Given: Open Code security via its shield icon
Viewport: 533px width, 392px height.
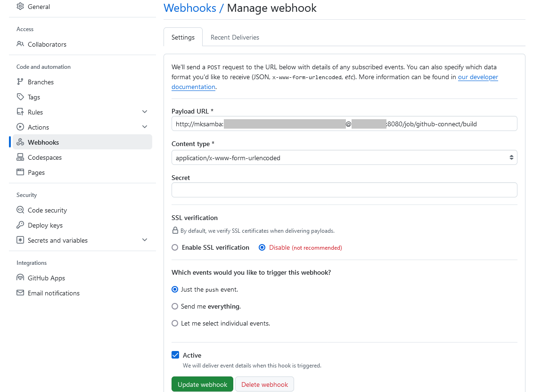Looking at the screenshot, I should pyautogui.click(x=20, y=210).
